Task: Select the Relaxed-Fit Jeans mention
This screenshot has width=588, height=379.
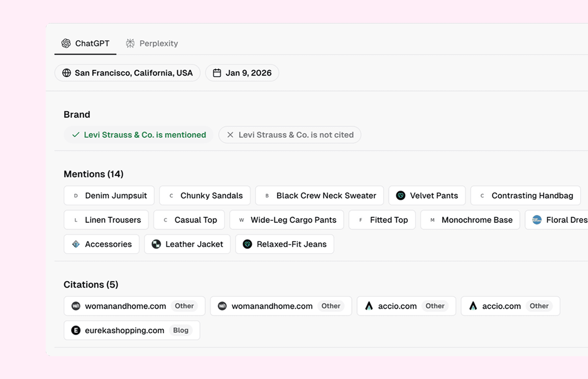Action: click(x=285, y=244)
